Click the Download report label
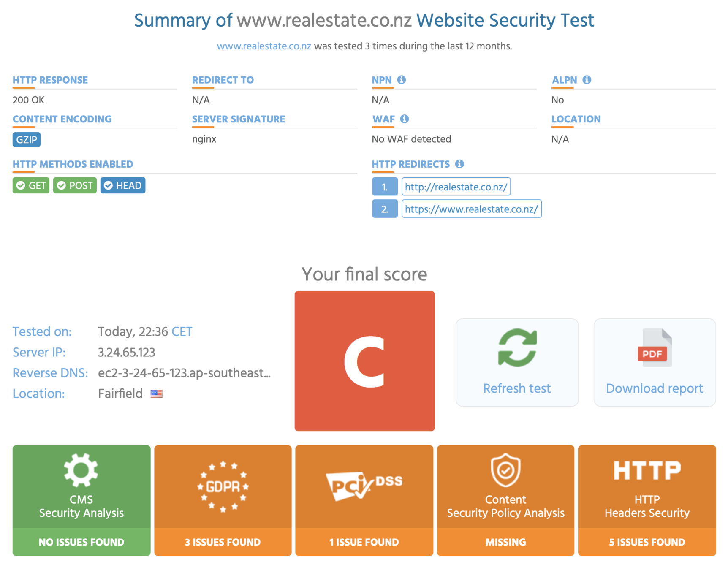 (655, 388)
